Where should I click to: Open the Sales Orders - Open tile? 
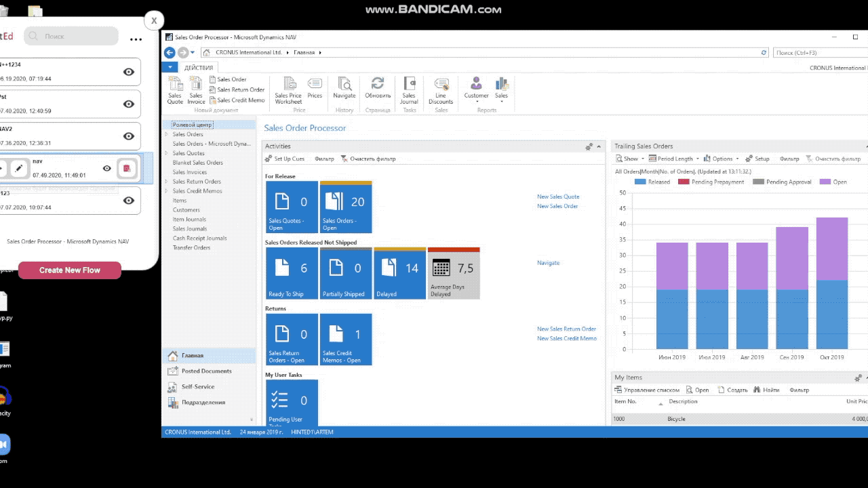pos(346,207)
